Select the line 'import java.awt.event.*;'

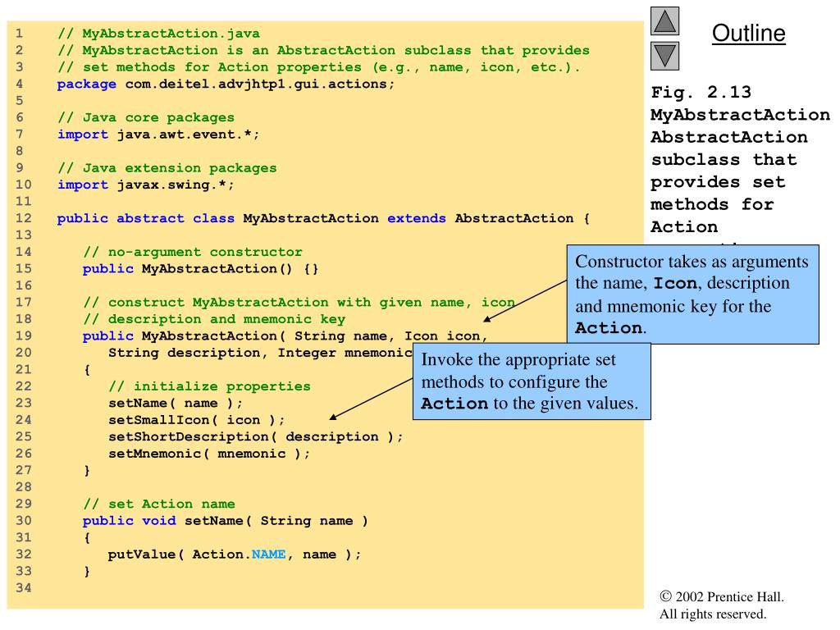[x=158, y=135]
